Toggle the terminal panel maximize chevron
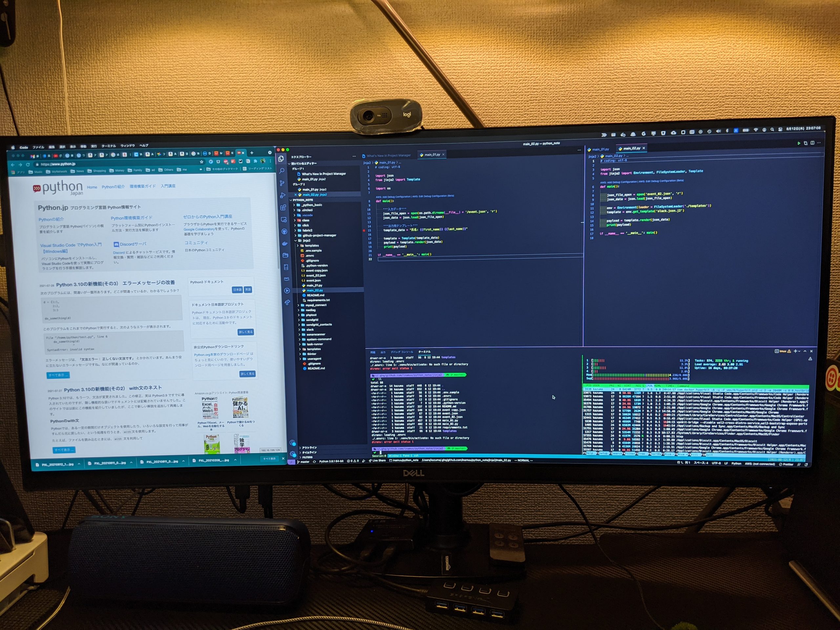The height and width of the screenshot is (630, 840). (x=805, y=351)
